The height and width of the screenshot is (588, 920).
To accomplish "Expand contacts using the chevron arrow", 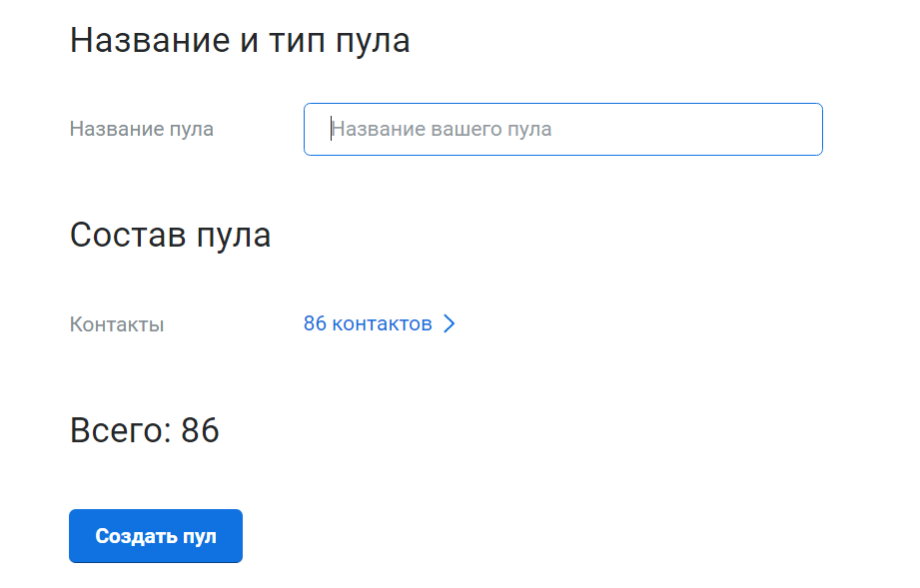I will 449,323.
